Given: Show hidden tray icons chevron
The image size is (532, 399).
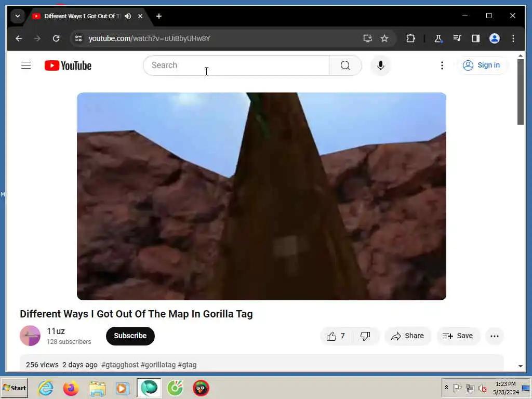Looking at the screenshot, I should [446, 388].
